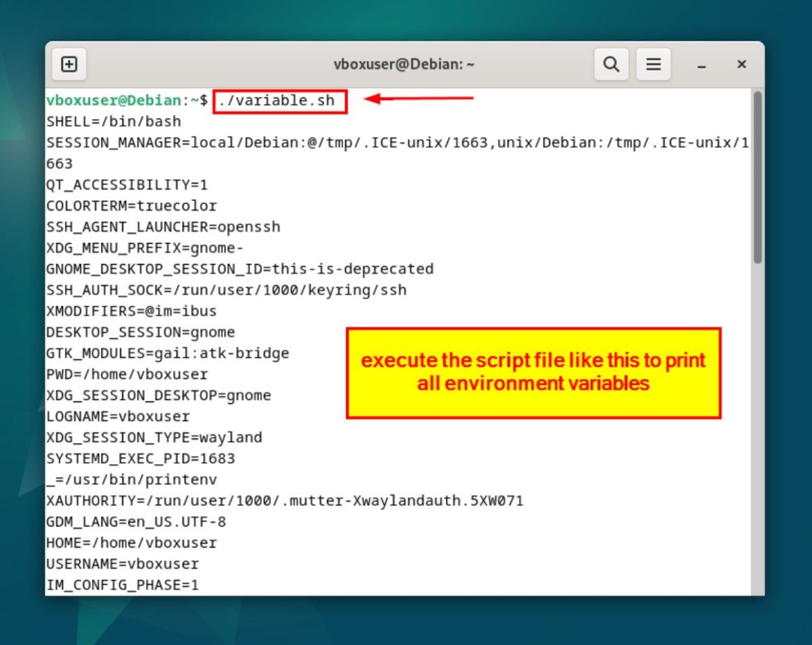Click SSH_AGENT_LAUNCHER=openssh line
The height and width of the screenshot is (645, 812).
(163, 227)
